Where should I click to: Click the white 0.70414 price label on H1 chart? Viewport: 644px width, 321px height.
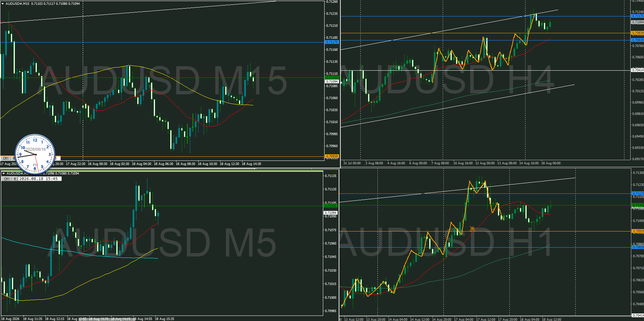(x=638, y=316)
